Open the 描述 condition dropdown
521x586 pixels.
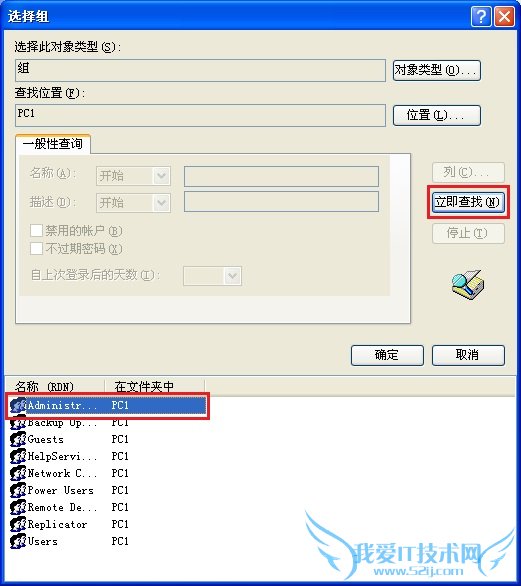pyautogui.click(x=133, y=203)
